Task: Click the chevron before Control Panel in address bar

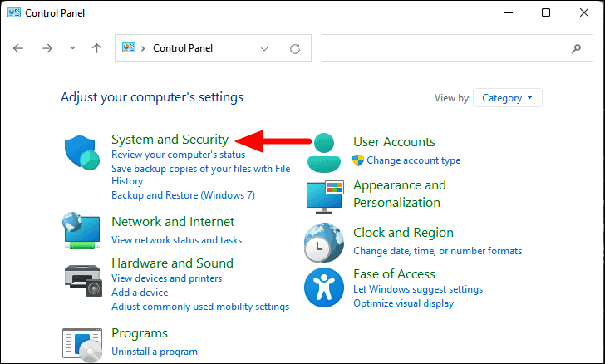Action: pos(143,48)
